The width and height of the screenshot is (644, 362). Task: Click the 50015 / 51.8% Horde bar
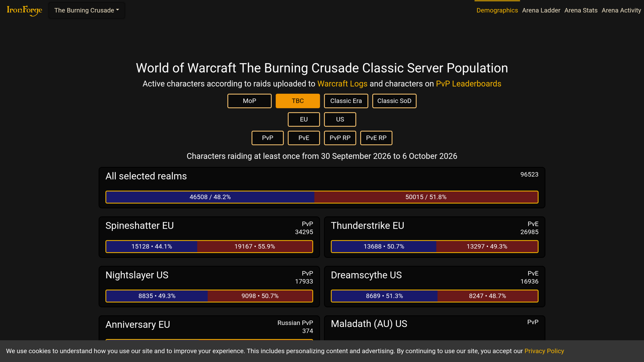coord(426,197)
